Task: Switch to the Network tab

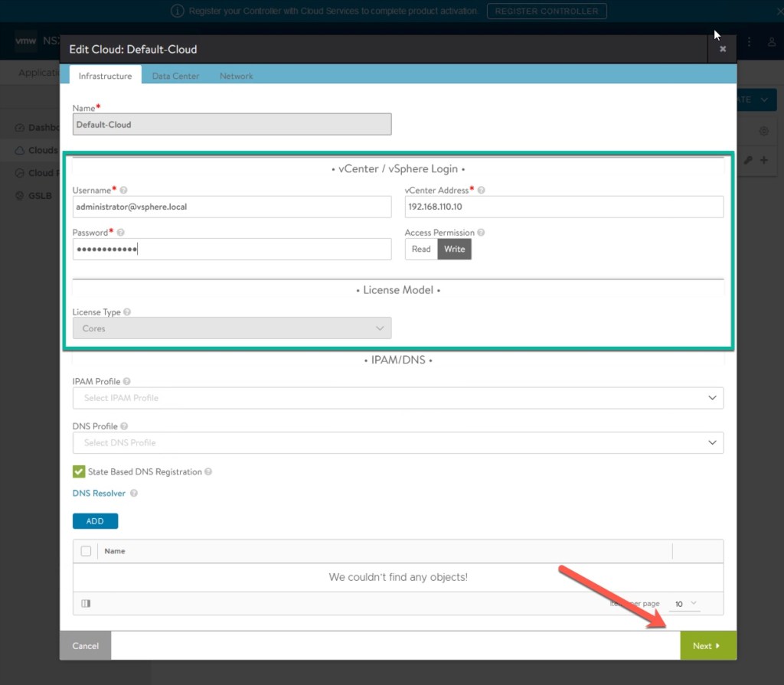Action: point(236,76)
